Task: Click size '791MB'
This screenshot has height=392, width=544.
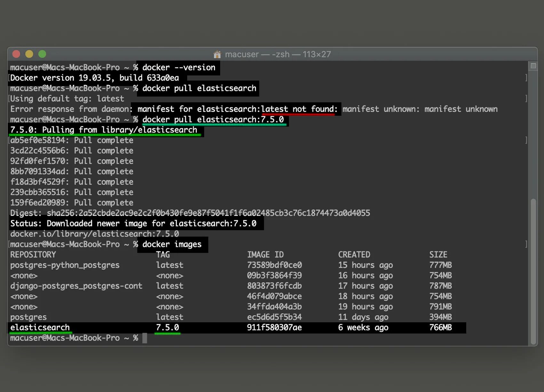Action: click(441, 307)
